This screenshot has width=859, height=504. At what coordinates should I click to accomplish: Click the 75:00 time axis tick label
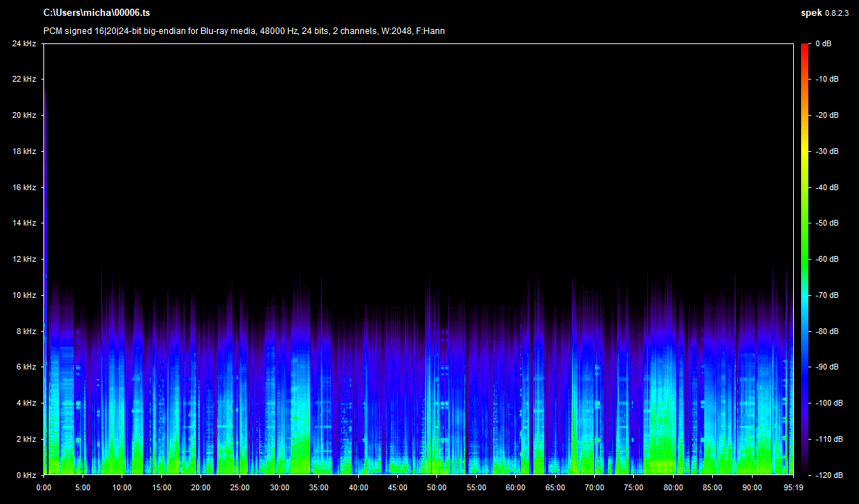coord(633,487)
